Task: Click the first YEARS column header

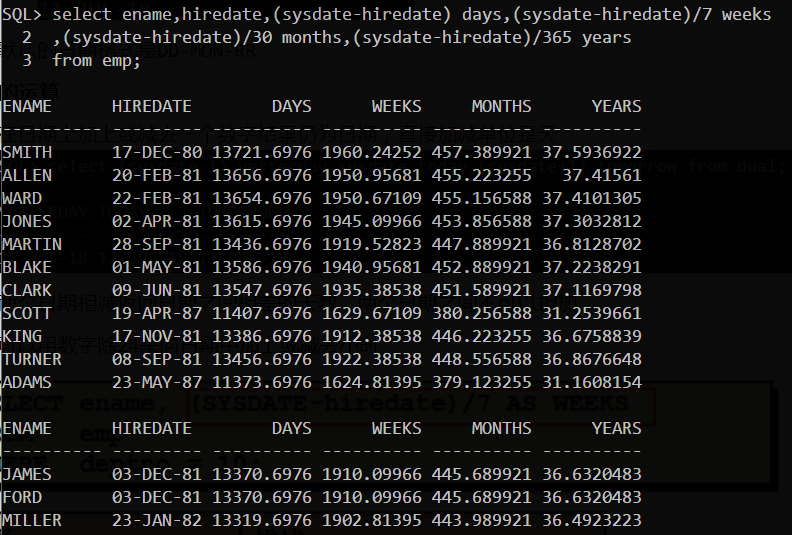Action: pos(617,106)
